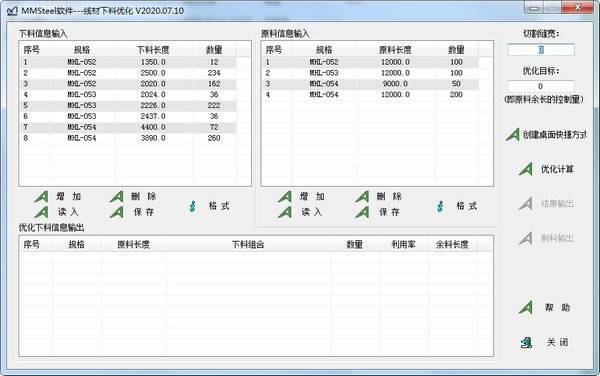Select row 8 MHL-054 3890.0 in cutting list
The height and width of the screenshot is (376, 600).
click(x=128, y=138)
